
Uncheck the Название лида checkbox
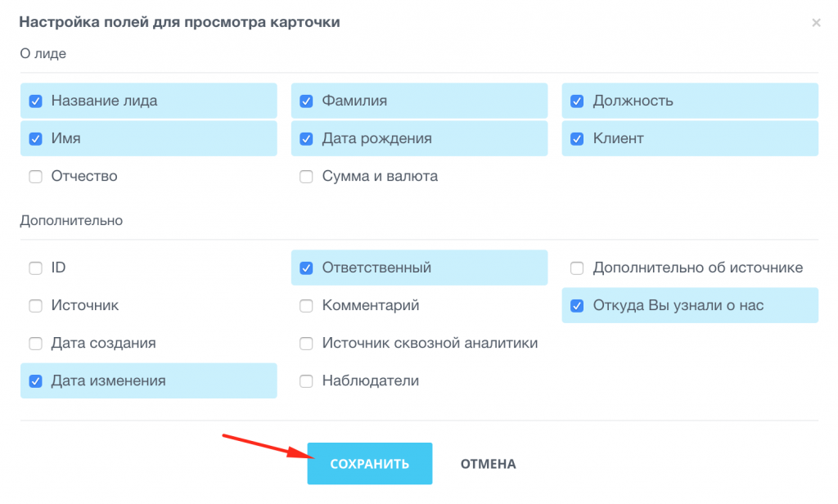click(35, 100)
